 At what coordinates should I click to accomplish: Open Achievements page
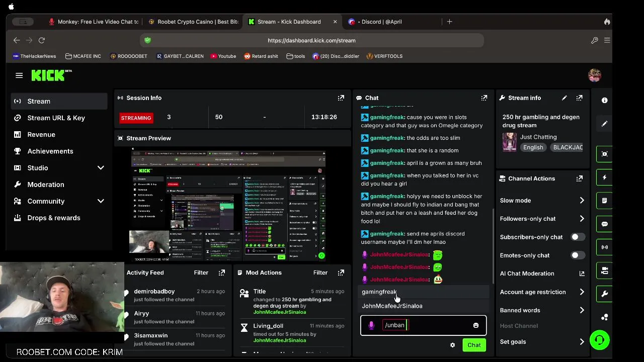tap(59, 151)
